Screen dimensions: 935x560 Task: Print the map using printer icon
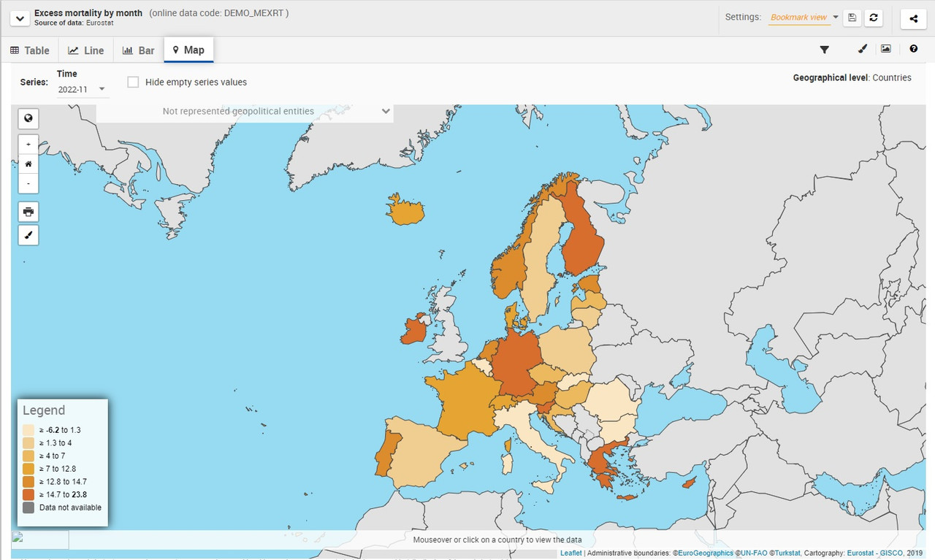coord(28,212)
